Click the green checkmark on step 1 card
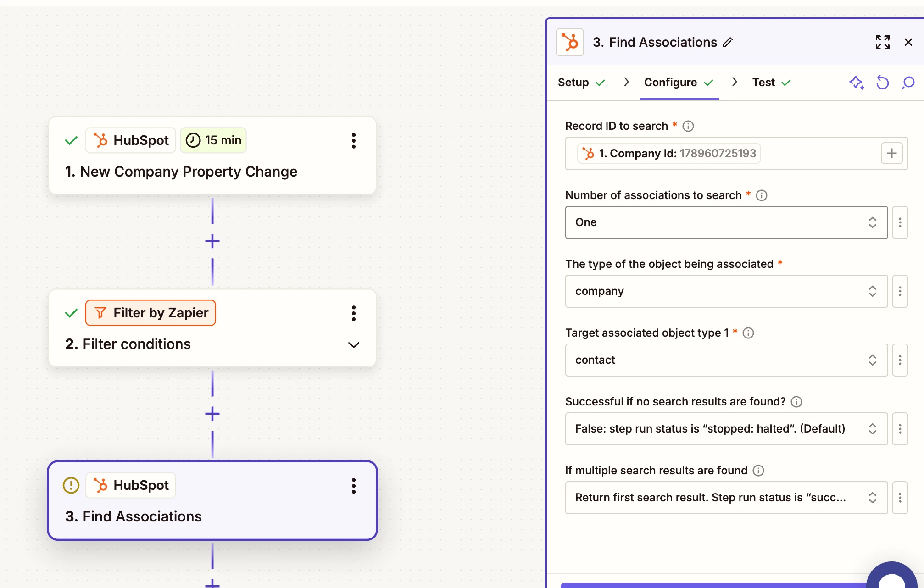924x588 pixels. (x=71, y=140)
